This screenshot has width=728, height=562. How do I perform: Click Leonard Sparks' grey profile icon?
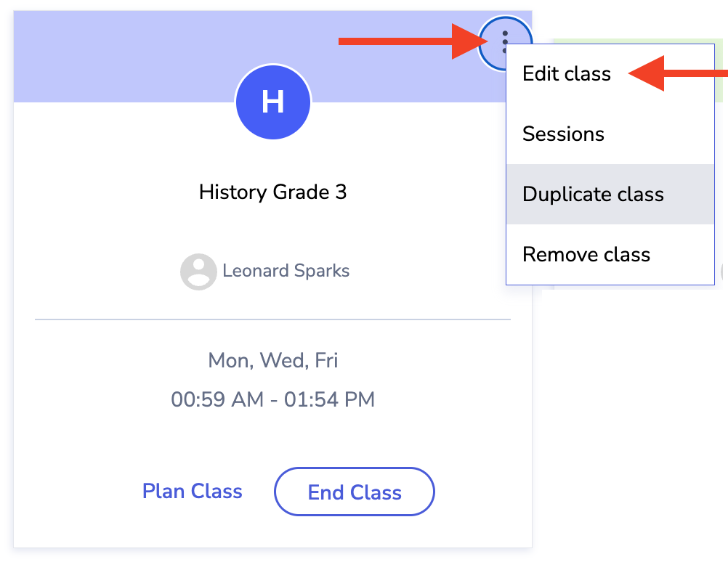click(x=198, y=272)
